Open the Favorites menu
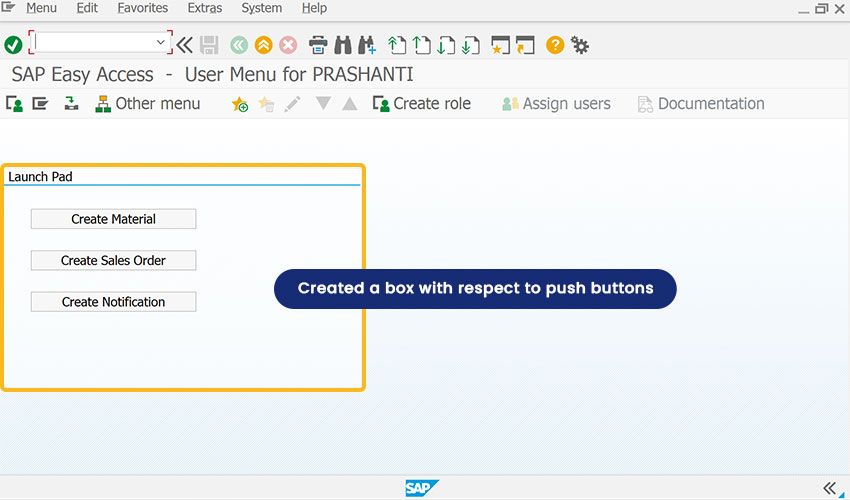This screenshot has width=850, height=500. tap(143, 8)
